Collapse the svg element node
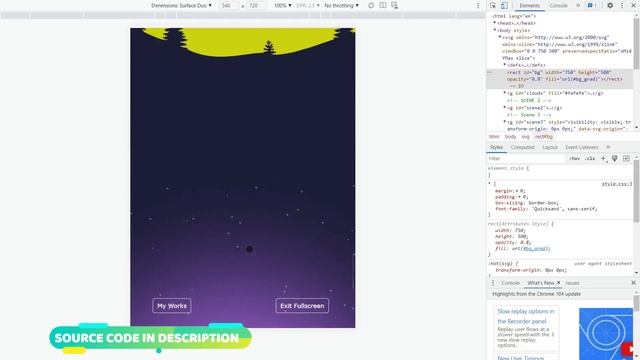The width and height of the screenshot is (640, 360). (500, 37)
